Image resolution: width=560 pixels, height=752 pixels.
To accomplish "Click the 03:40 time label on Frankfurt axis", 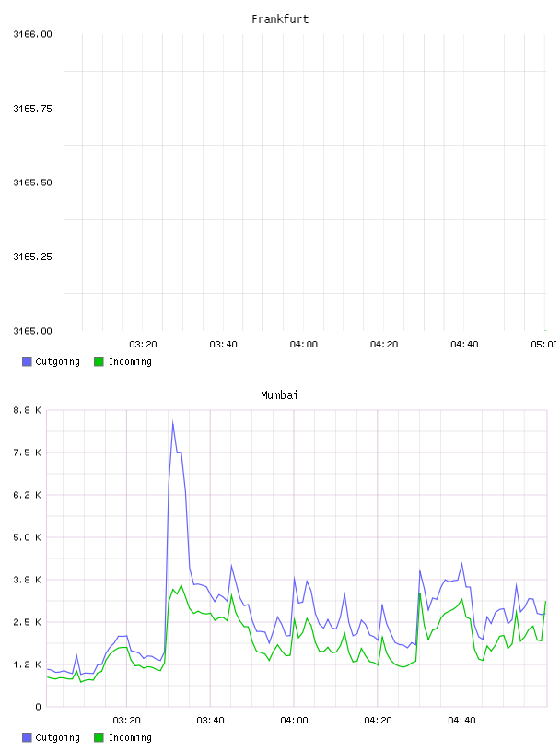I will [223, 345].
